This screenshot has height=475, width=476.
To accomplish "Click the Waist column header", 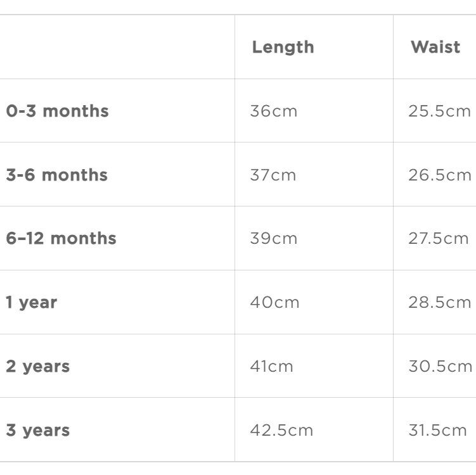I will point(435,47).
